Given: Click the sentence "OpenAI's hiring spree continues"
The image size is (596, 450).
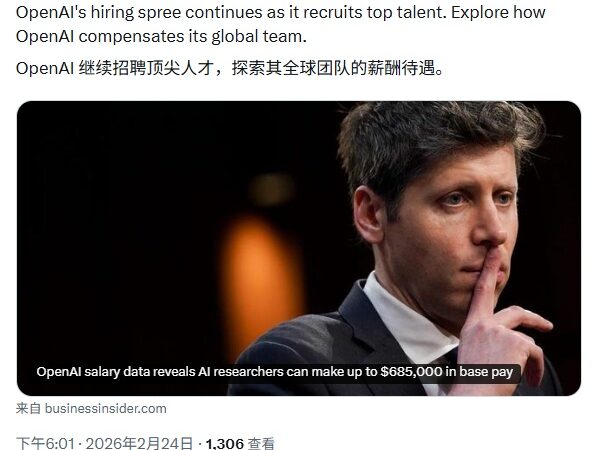Looking at the screenshot, I should (145, 13).
